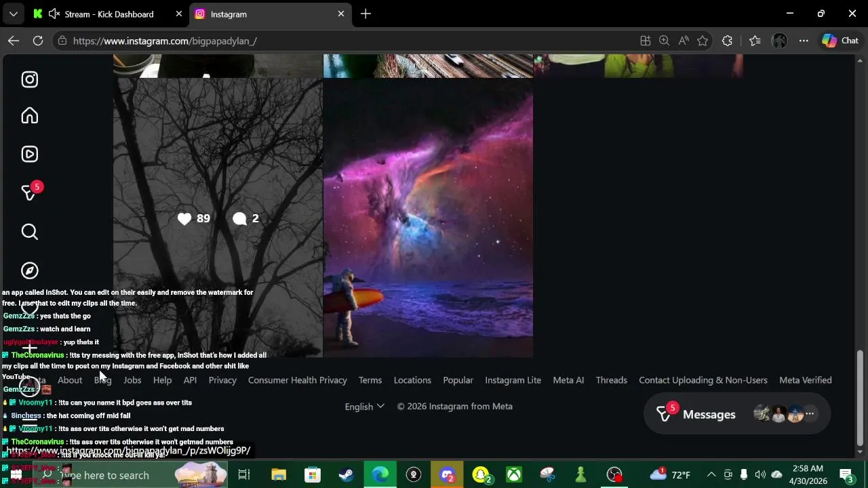This screenshot has width=868, height=488.
Task: Open Contact Uploading & Non-Users link
Action: point(703,380)
